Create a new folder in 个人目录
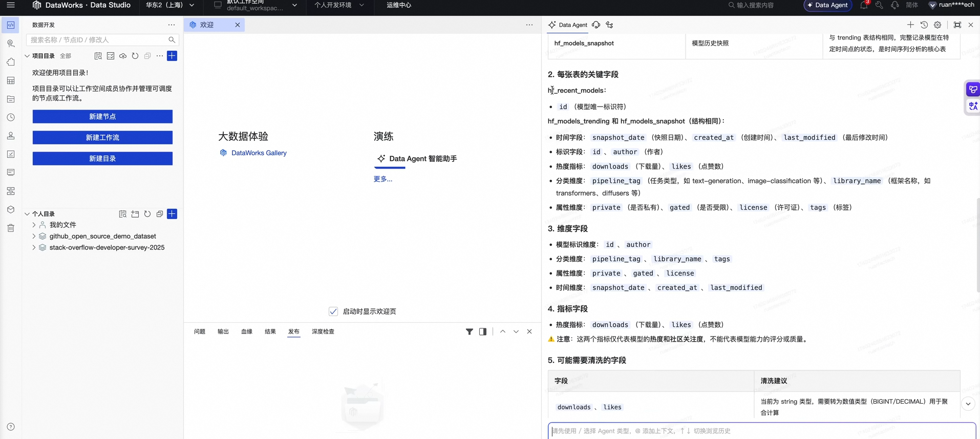This screenshot has height=439, width=980. click(135, 214)
